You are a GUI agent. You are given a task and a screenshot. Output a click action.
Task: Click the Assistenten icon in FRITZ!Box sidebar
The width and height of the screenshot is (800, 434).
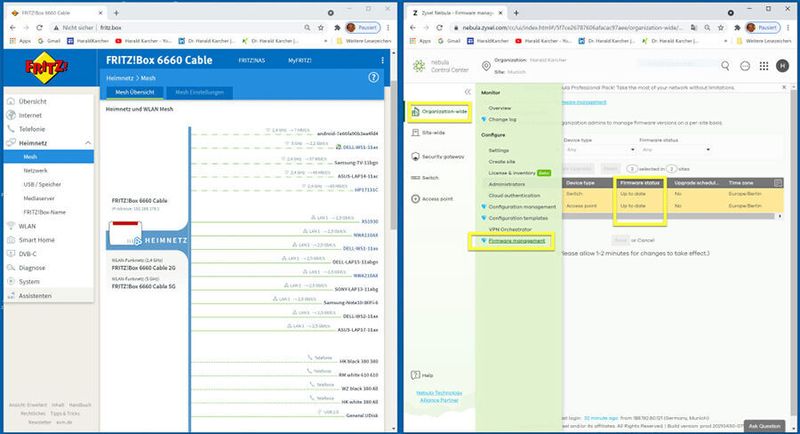coord(11,295)
